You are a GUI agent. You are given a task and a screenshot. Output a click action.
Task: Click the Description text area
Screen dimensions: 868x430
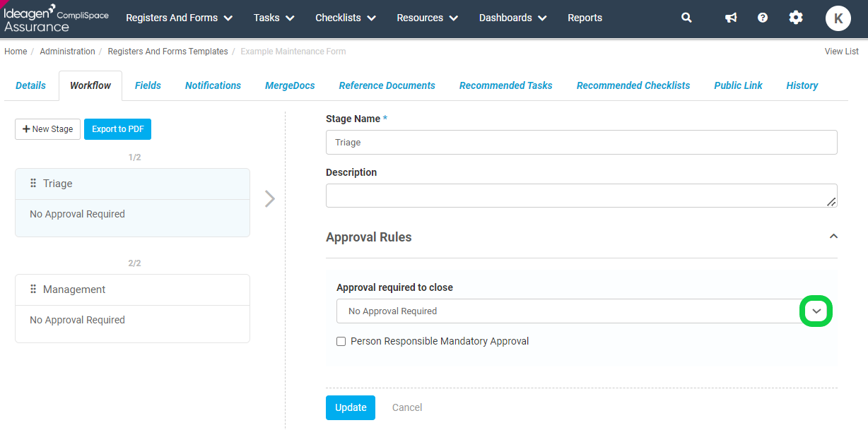click(x=582, y=196)
